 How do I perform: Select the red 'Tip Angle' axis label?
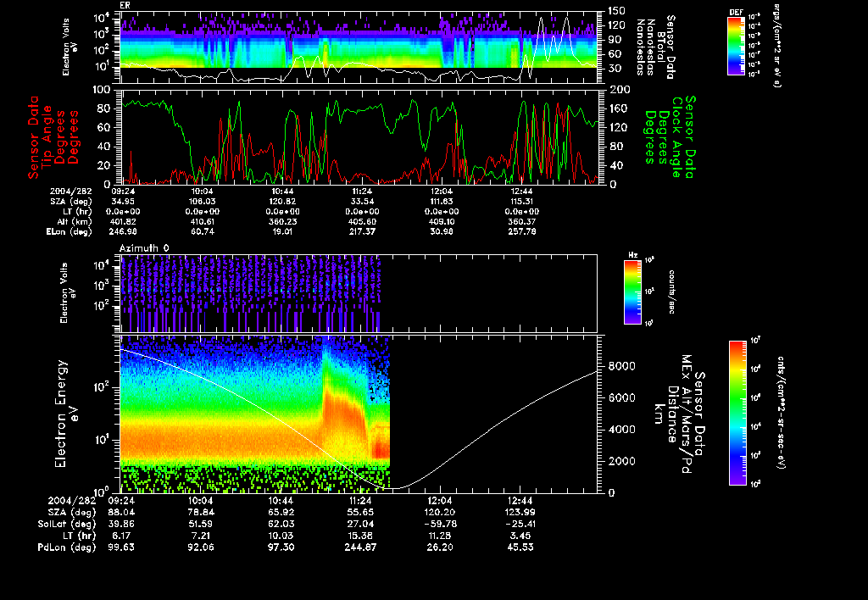[47, 136]
